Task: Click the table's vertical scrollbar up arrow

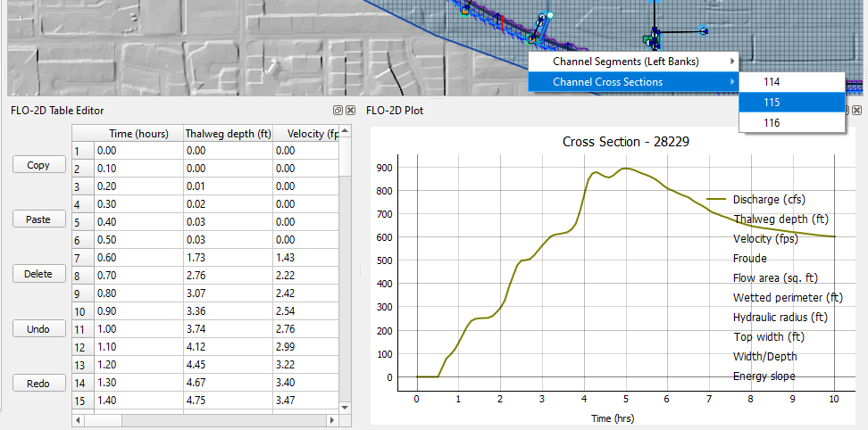Action: (344, 133)
